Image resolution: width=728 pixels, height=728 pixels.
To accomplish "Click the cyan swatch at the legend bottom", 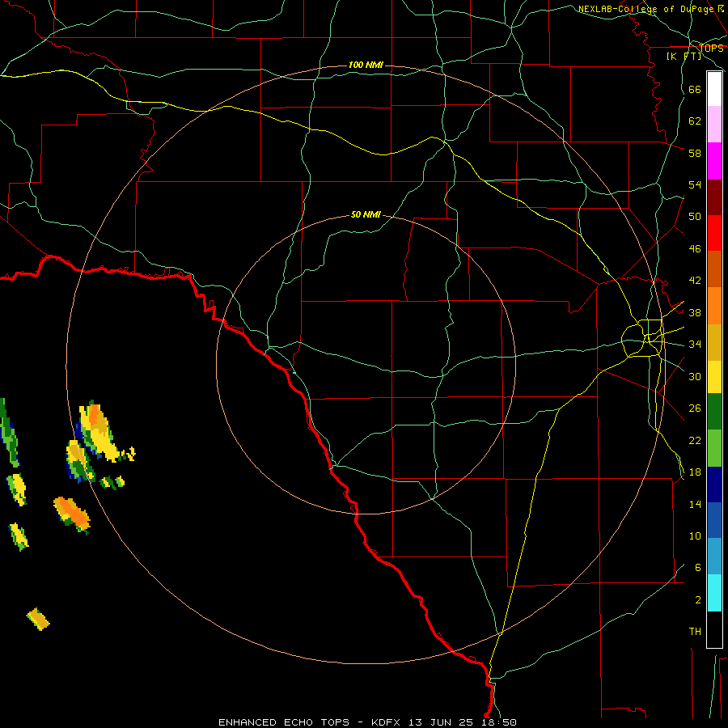I will click(x=714, y=593).
